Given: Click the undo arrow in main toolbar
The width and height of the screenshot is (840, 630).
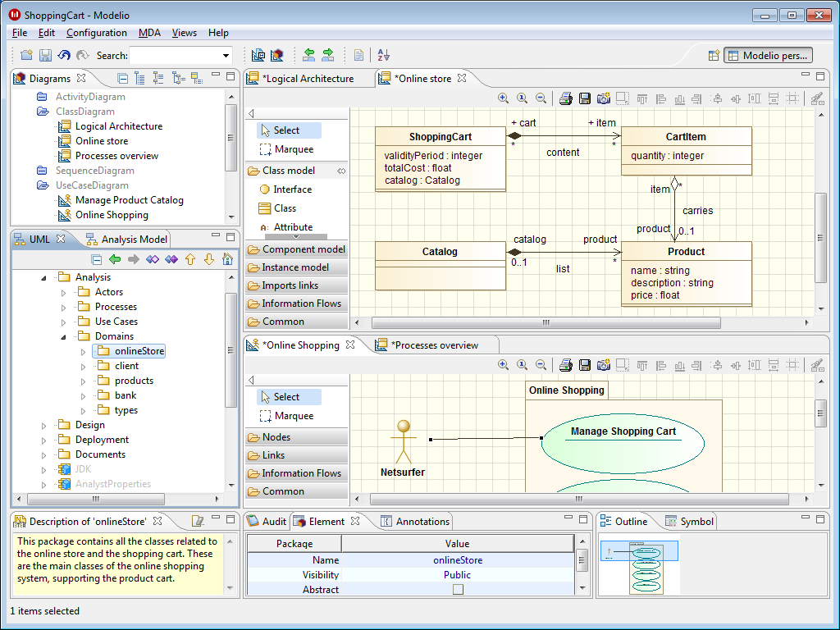Looking at the screenshot, I should coord(64,55).
